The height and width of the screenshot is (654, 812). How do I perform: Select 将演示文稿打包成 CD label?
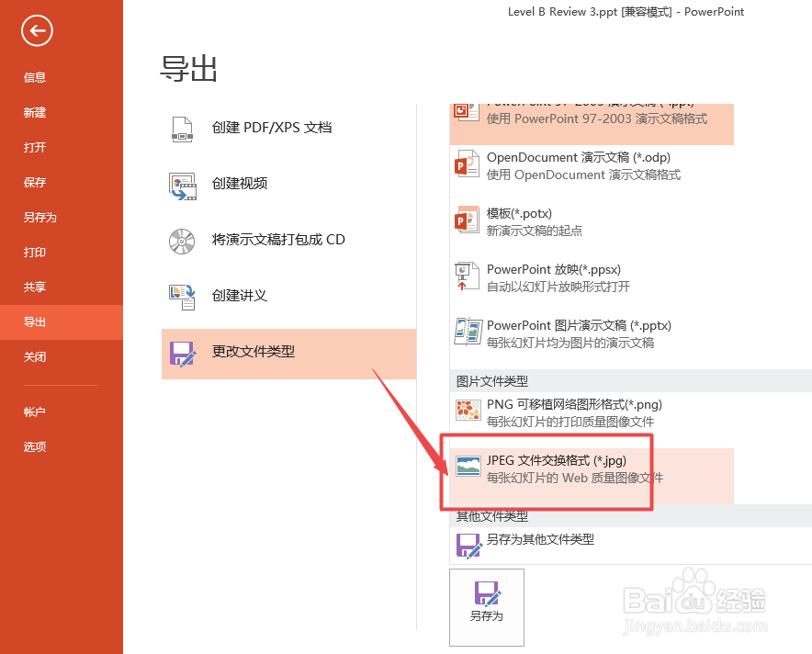[x=278, y=239]
